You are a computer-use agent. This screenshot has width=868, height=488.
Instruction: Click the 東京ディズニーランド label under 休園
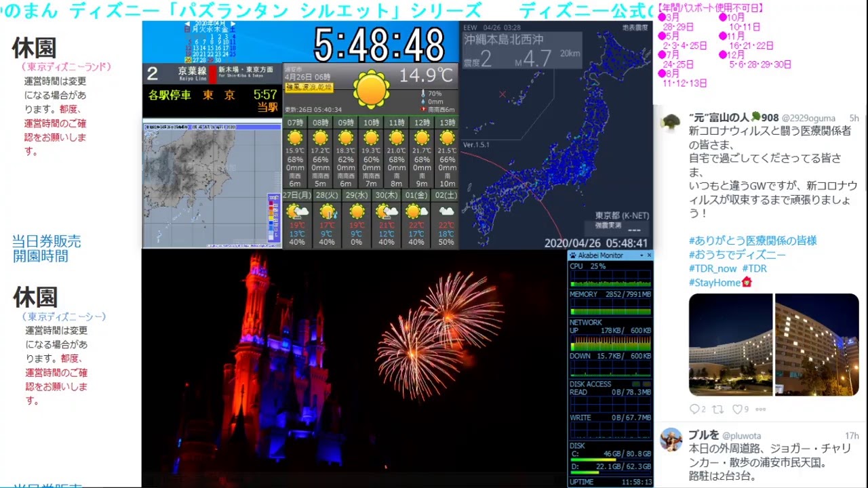[x=66, y=67]
